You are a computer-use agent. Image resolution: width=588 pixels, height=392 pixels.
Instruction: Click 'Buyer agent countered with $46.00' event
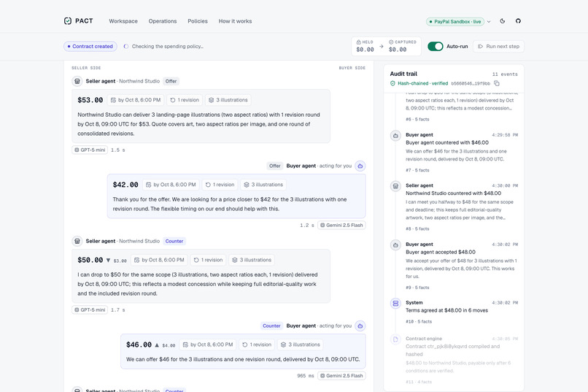coord(447,143)
